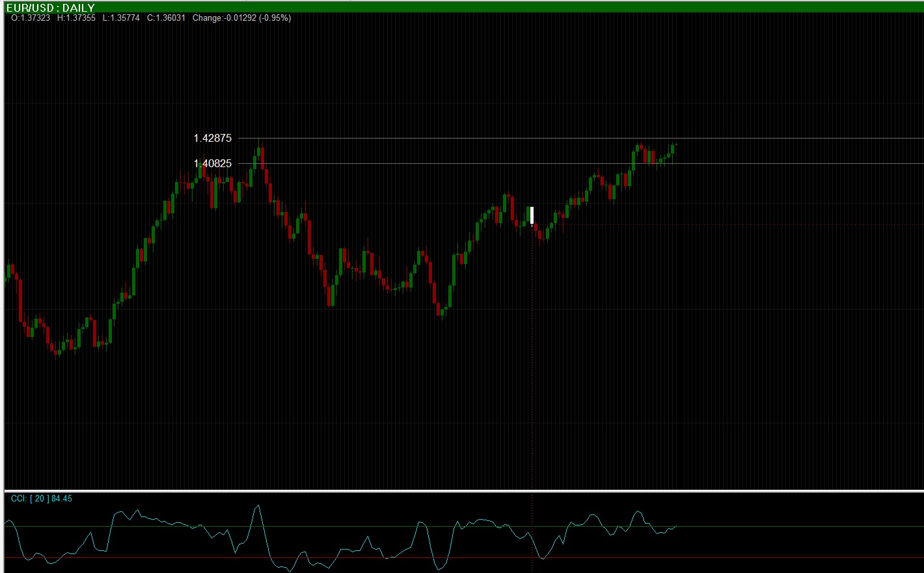The height and width of the screenshot is (573, 924).
Task: Click the closing price value C:1.36031
Action: point(166,18)
